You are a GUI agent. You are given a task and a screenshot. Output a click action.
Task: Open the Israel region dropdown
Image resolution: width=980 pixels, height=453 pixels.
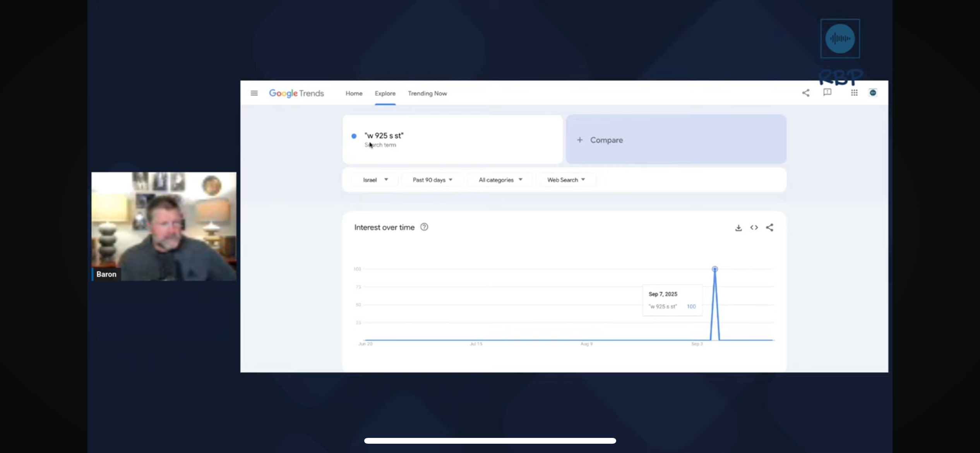[375, 180]
